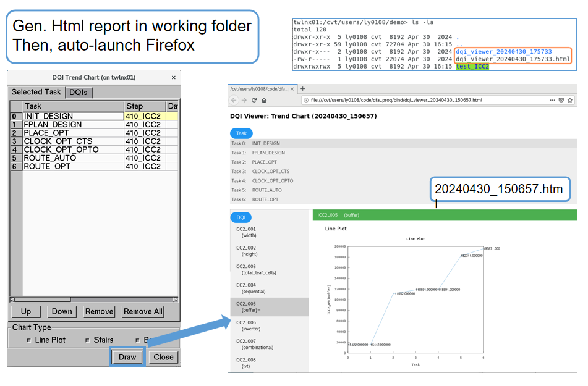Click the Remove All button
Image resolution: width=588 pixels, height=386 pixels.
point(143,311)
